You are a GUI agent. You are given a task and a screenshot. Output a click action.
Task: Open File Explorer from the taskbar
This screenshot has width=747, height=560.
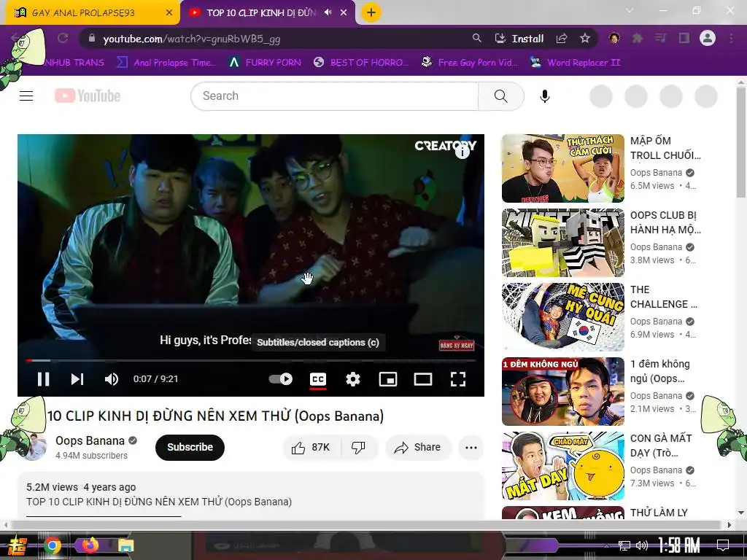tap(126, 545)
